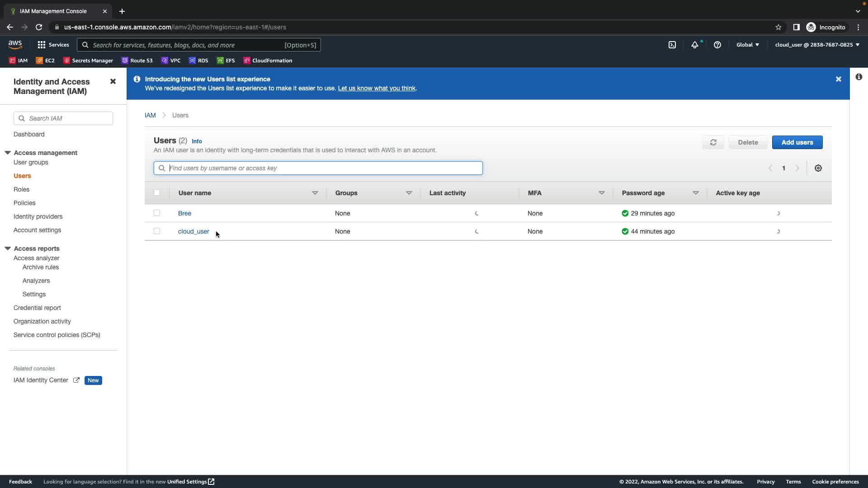Collapse the Access management section
Image resolution: width=868 pixels, height=488 pixels.
click(8, 153)
